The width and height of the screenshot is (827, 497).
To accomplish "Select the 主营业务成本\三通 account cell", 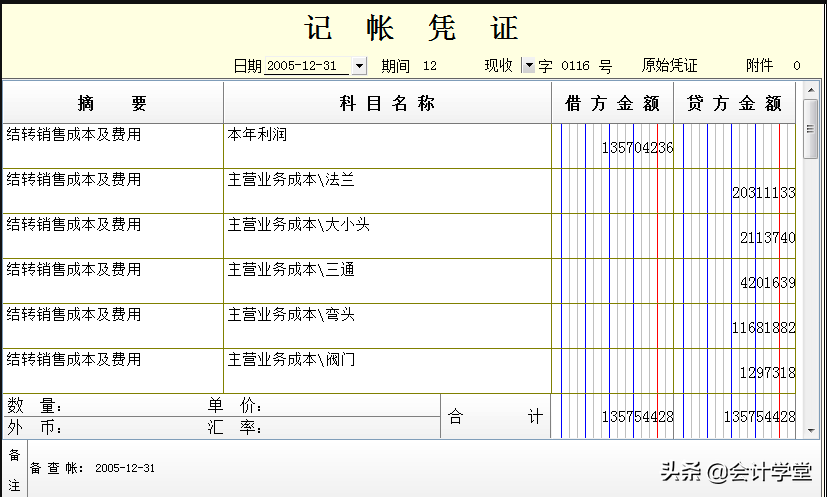I will [x=387, y=281].
